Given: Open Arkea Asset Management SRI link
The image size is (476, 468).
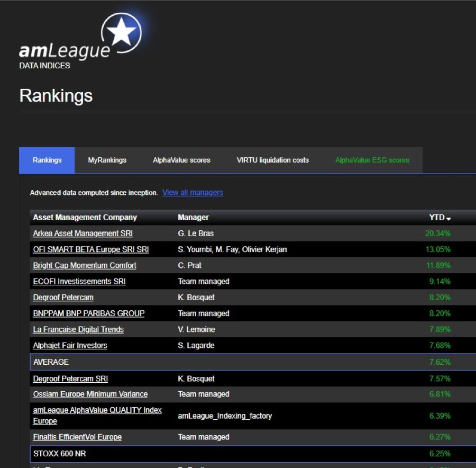Looking at the screenshot, I should point(83,233).
